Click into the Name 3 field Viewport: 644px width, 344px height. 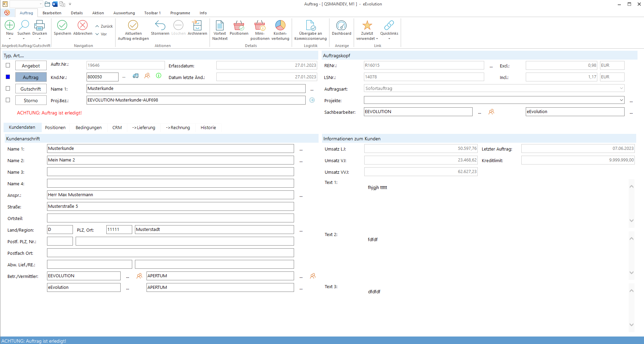(170, 172)
